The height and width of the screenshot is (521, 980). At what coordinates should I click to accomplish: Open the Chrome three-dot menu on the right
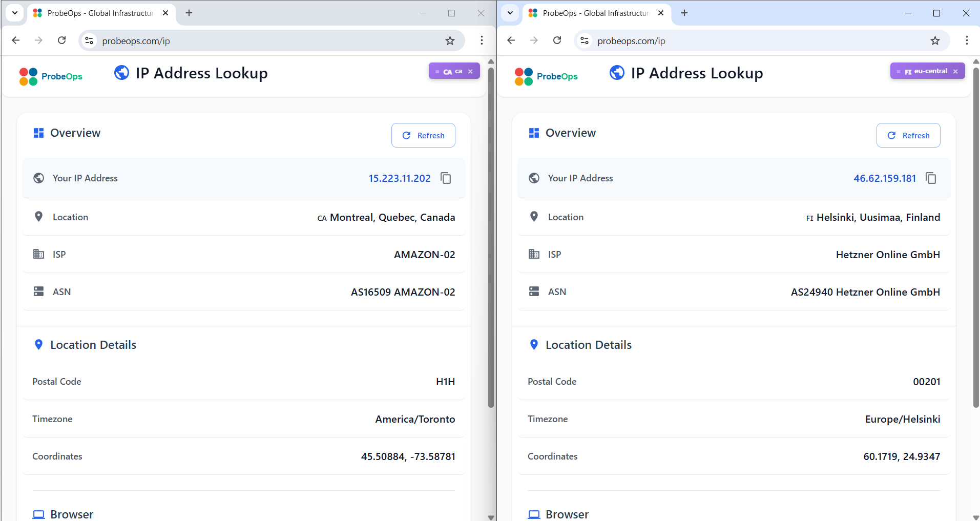[x=967, y=40]
